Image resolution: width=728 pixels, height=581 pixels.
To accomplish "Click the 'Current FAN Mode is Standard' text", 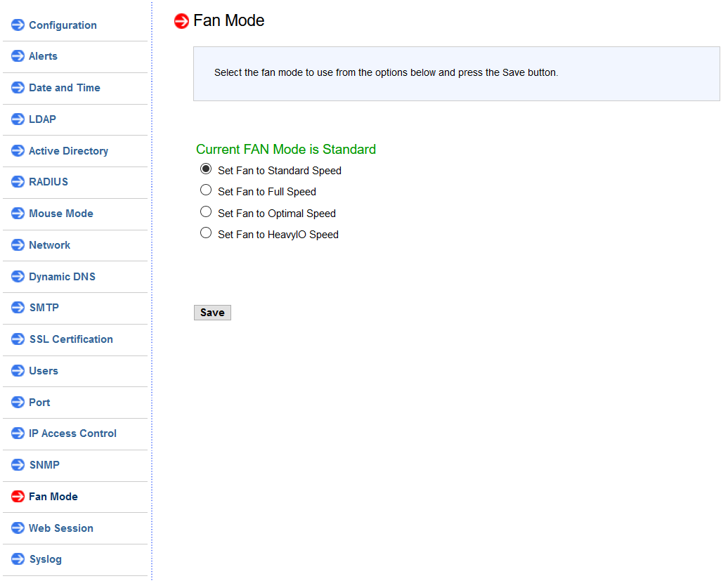I will pos(286,150).
